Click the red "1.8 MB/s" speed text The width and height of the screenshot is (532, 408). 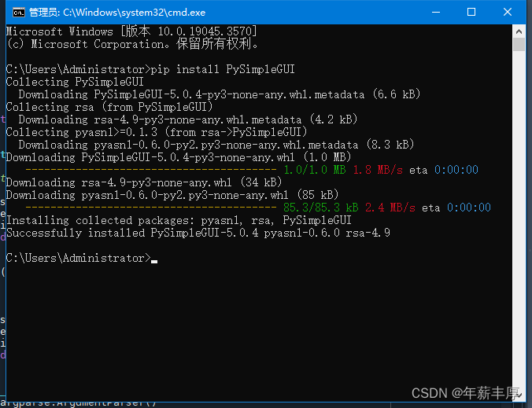point(378,170)
